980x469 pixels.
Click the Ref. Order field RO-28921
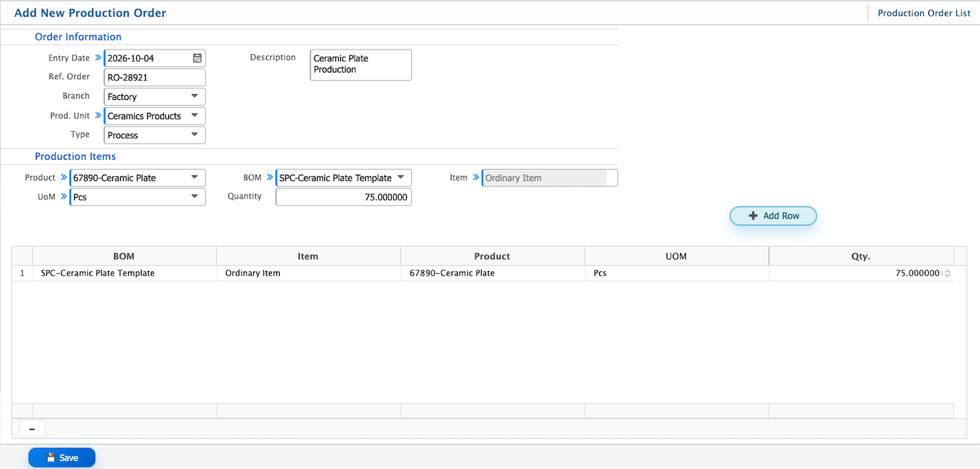(155, 78)
